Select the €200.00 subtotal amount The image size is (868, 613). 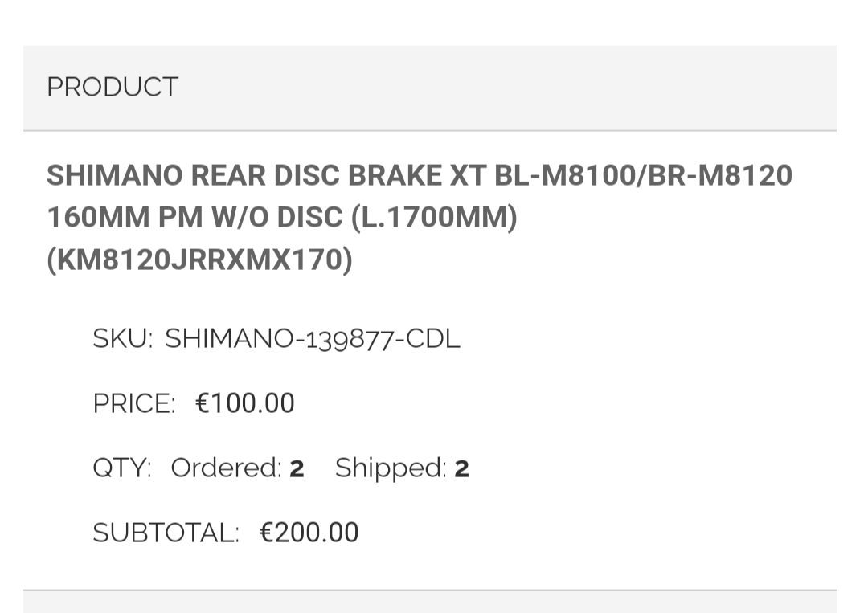[309, 532]
